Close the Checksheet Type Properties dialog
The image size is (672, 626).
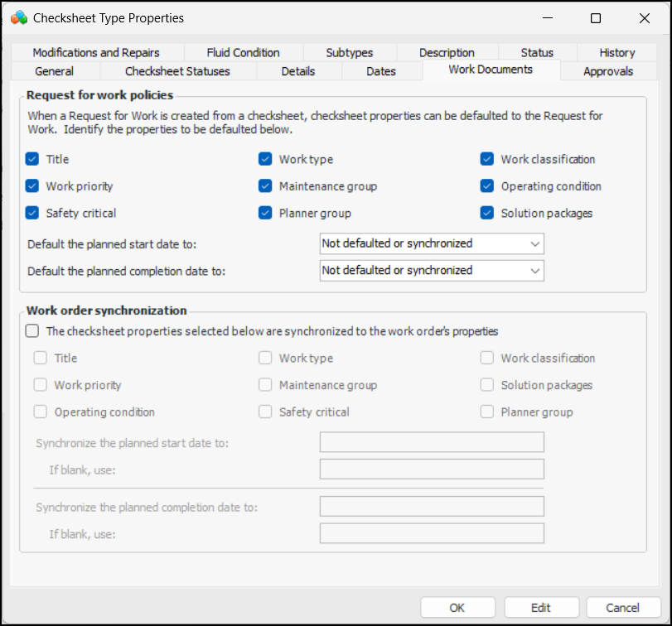pos(645,17)
